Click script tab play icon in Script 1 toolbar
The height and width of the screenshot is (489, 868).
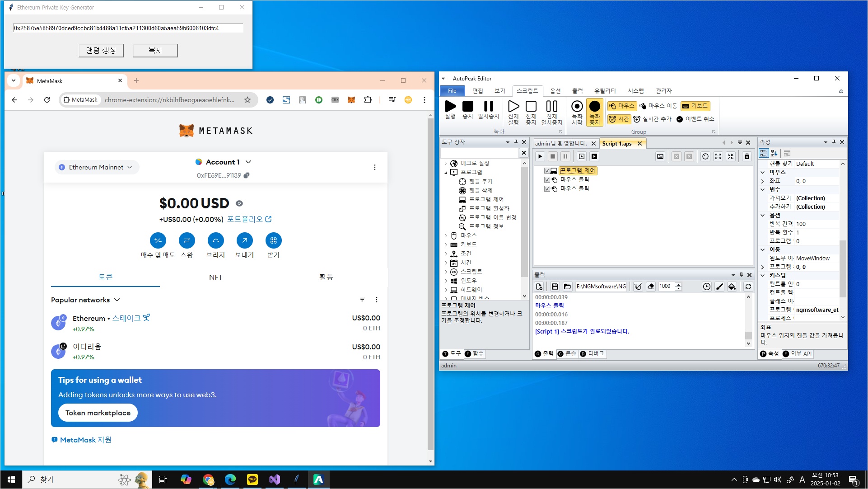(x=540, y=156)
